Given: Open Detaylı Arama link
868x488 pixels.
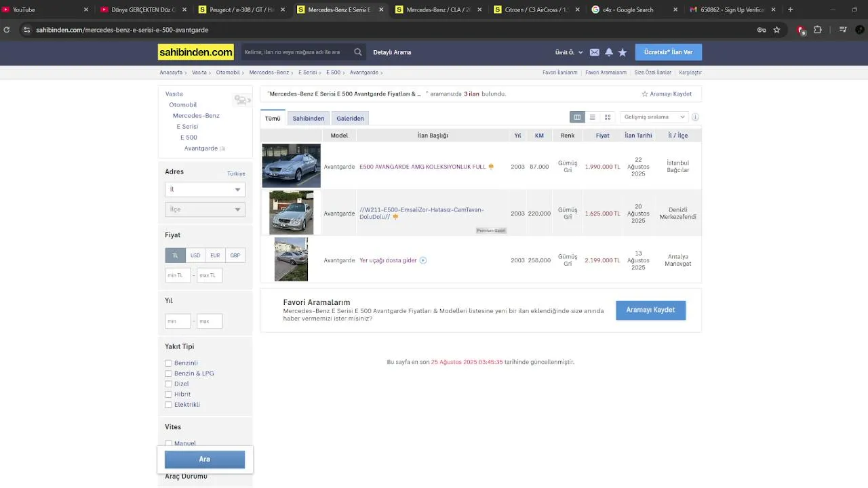Looking at the screenshot, I should pyautogui.click(x=392, y=52).
